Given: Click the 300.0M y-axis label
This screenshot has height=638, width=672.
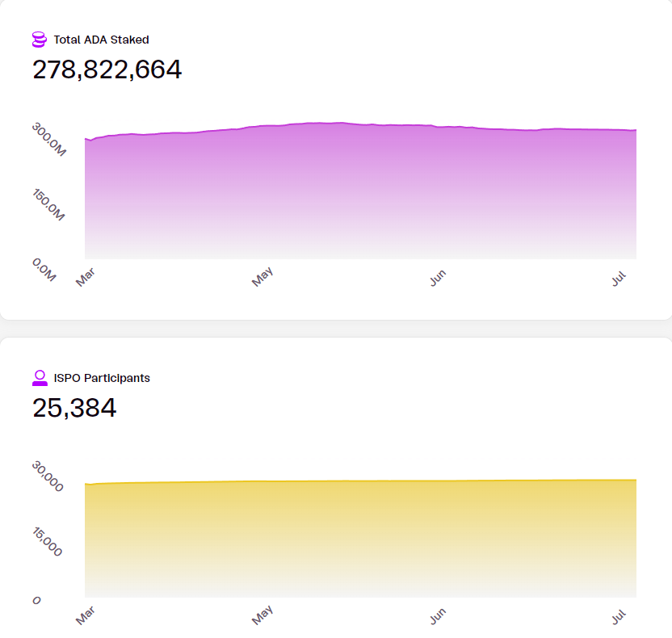Looking at the screenshot, I should coord(49,139).
